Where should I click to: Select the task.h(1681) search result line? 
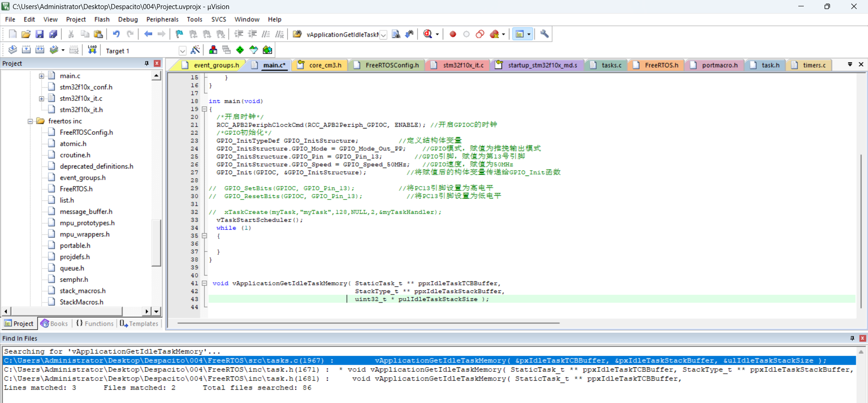click(429, 379)
